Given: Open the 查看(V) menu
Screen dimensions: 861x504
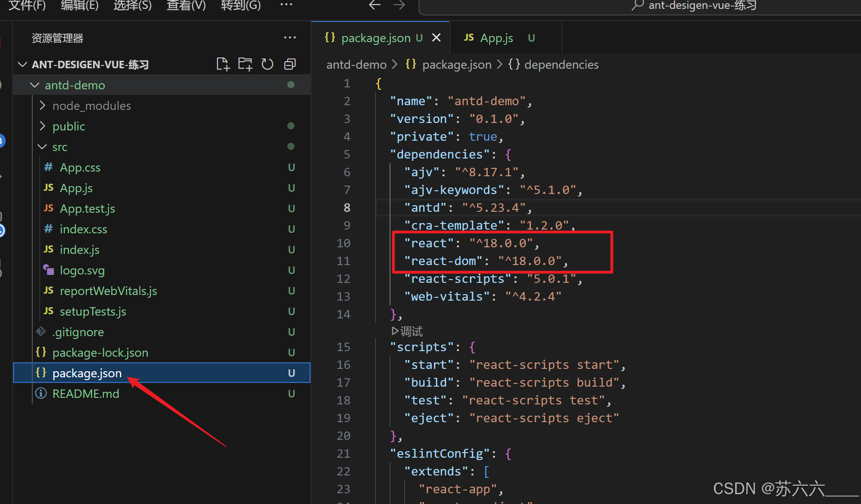Looking at the screenshot, I should [186, 5].
